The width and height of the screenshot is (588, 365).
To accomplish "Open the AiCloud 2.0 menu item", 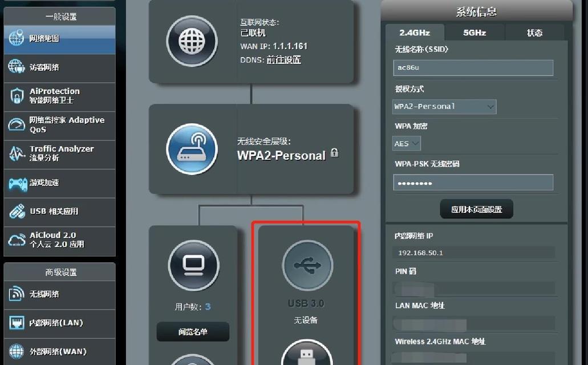I will 60,241.
